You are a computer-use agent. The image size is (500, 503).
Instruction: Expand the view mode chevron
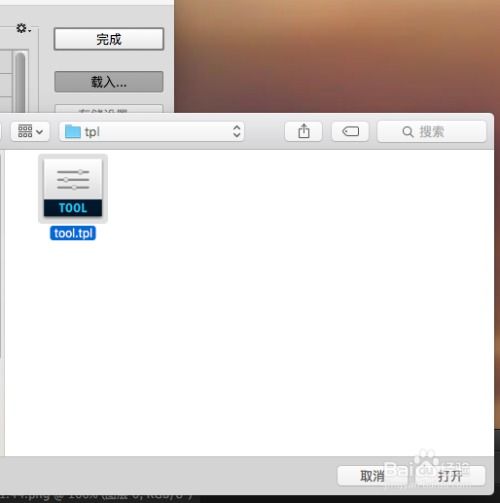coord(39,132)
